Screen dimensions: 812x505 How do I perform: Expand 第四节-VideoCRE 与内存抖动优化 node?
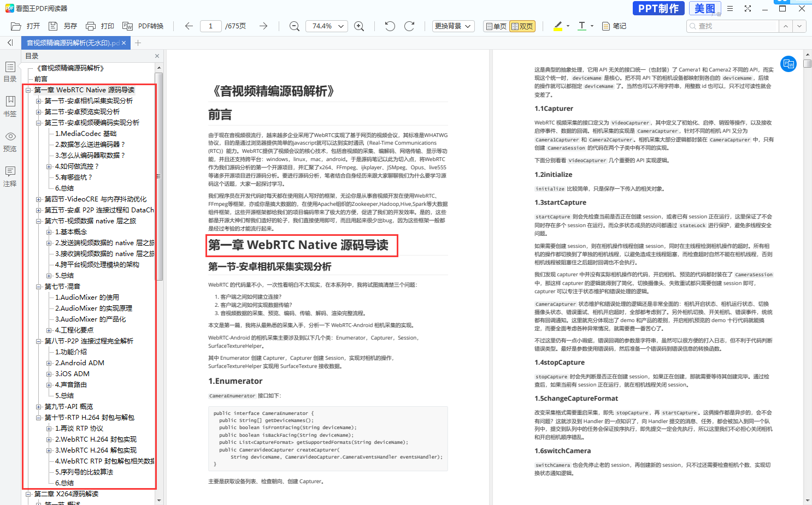click(39, 199)
